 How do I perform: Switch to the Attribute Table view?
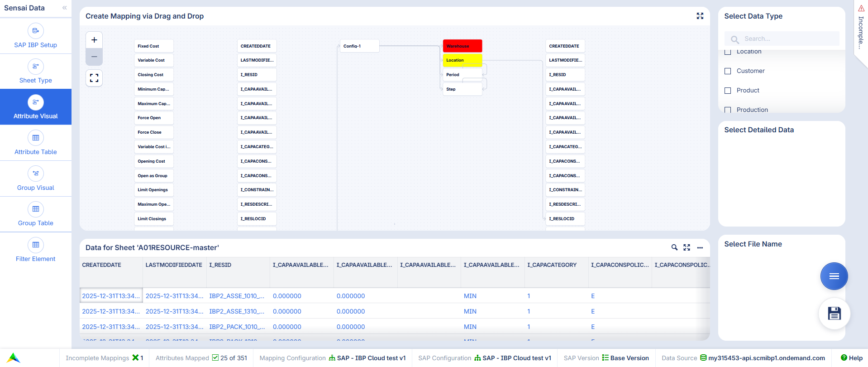coord(36,143)
